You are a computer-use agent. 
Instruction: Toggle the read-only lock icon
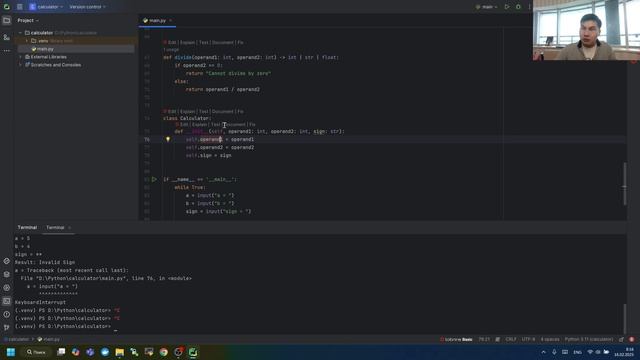(621, 339)
